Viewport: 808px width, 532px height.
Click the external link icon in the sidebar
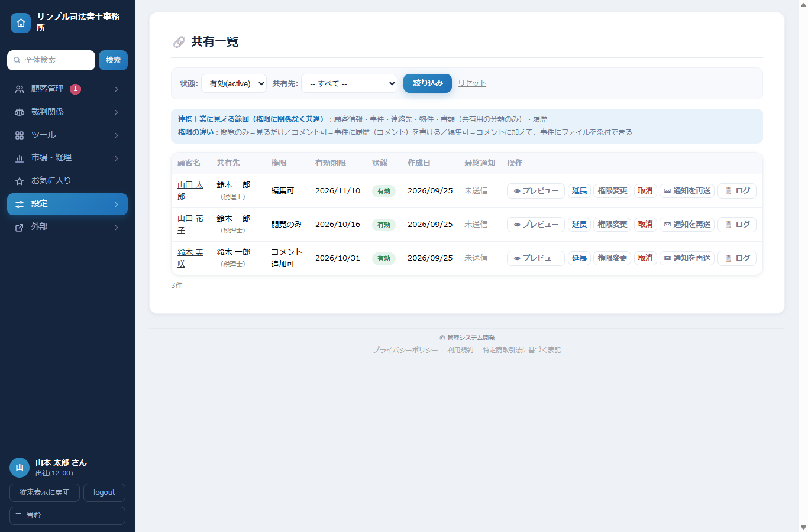point(20,227)
